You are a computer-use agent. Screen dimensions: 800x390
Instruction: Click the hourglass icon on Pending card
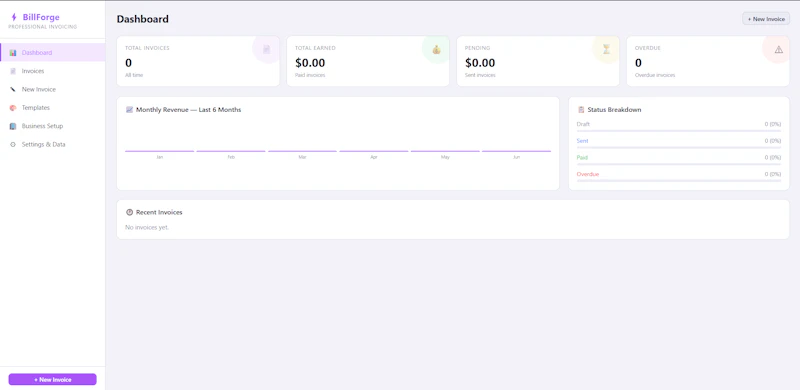click(606, 50)
